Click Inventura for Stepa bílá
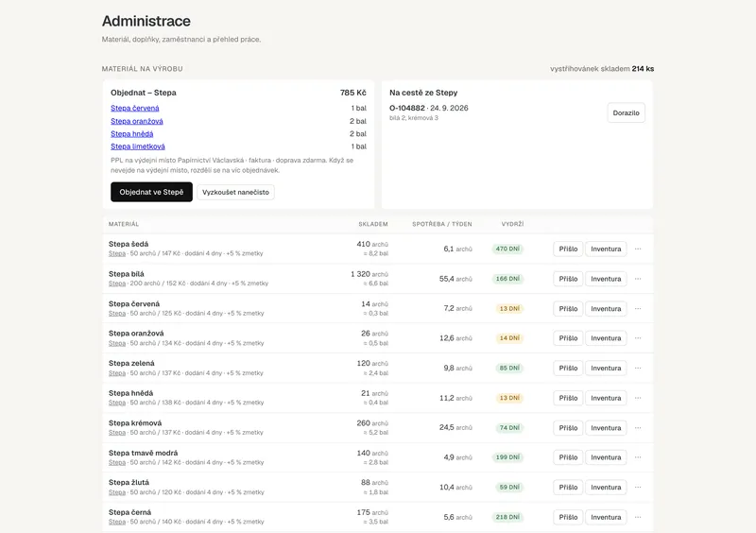Viewport: 756px width, 533px height. (606, 279)
